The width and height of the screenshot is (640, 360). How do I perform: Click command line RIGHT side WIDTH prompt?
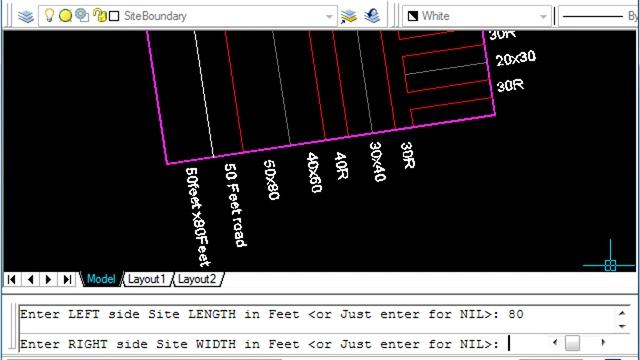coord(260,344)
